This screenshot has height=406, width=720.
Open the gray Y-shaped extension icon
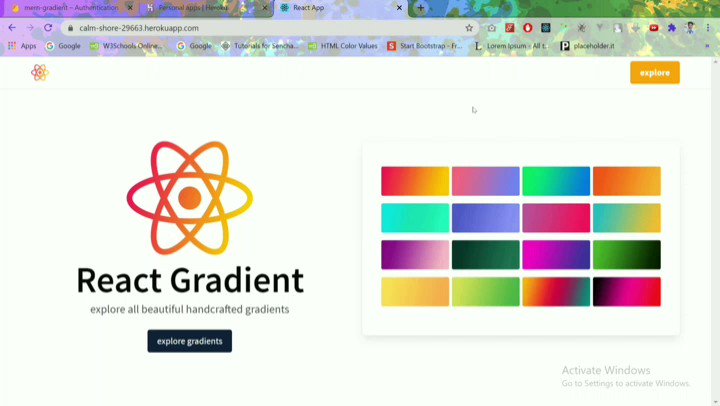(600, 28)
